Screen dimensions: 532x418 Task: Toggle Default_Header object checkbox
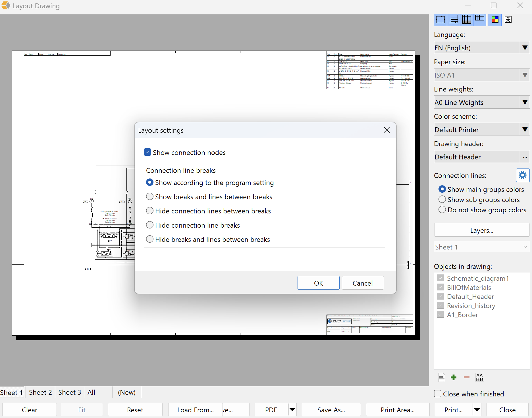[x=441, y=296]
